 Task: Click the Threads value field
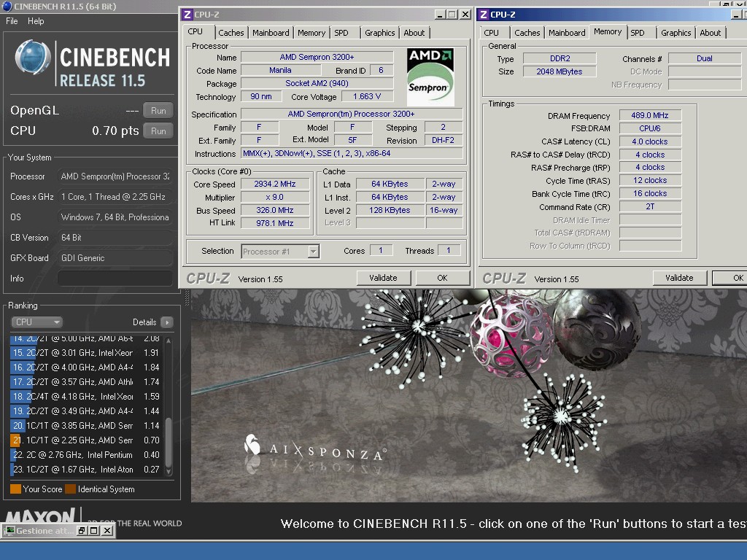[x=449, y=250]
